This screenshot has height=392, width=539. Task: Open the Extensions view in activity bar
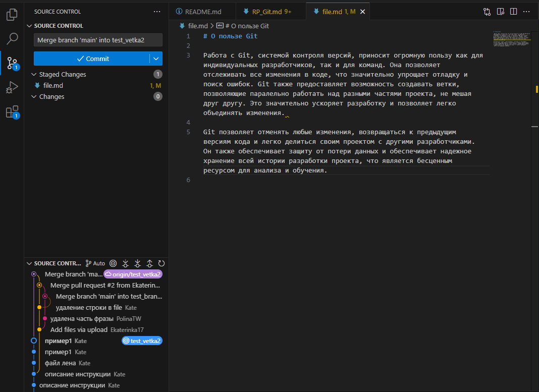(12, 112)
